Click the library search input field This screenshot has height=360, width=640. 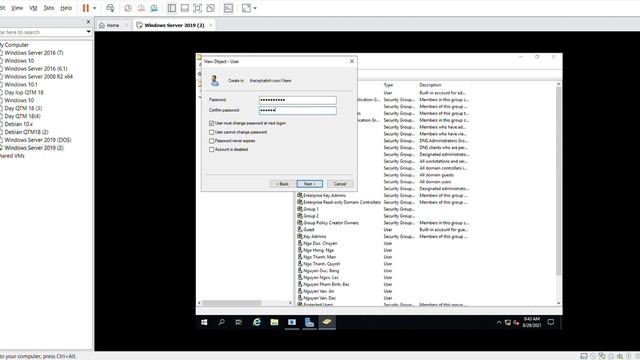pyautogui.click(x=42, y=32)
